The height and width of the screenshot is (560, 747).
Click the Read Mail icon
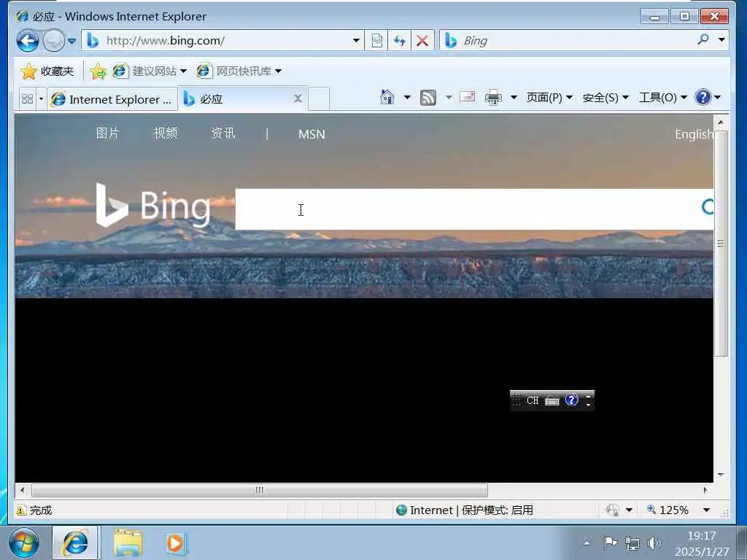(468, 97)
